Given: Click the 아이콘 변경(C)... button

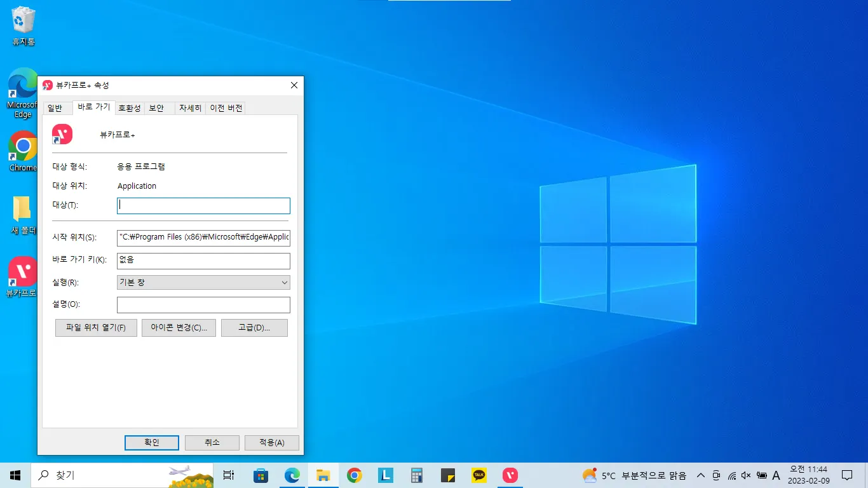Looking at the screenshot, I should (x=179, y=328).
